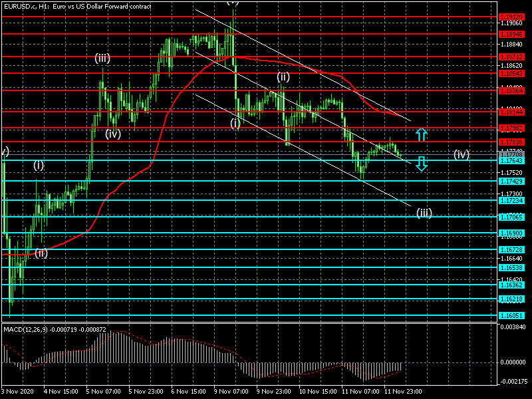The image size is (532, 399).
Task: Click the 1.18620 price axis tick
Action: [x=511, y=65]
